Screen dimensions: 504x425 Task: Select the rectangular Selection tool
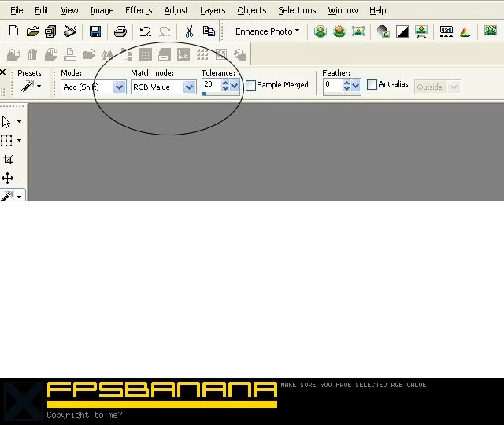point(6,141)
